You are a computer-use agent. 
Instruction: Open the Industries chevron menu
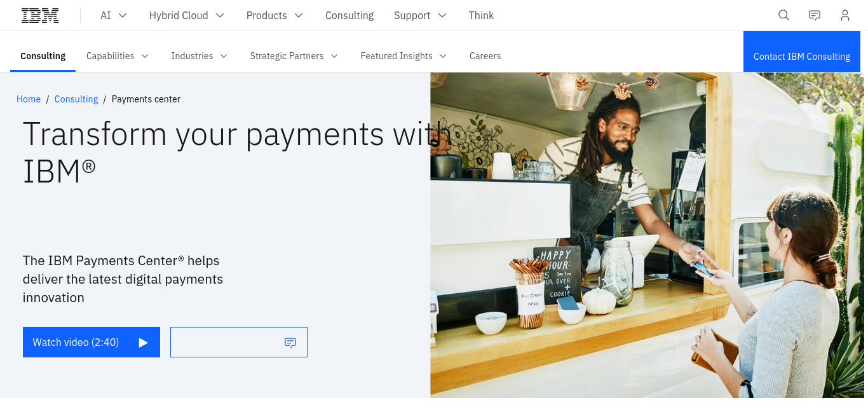224,56
